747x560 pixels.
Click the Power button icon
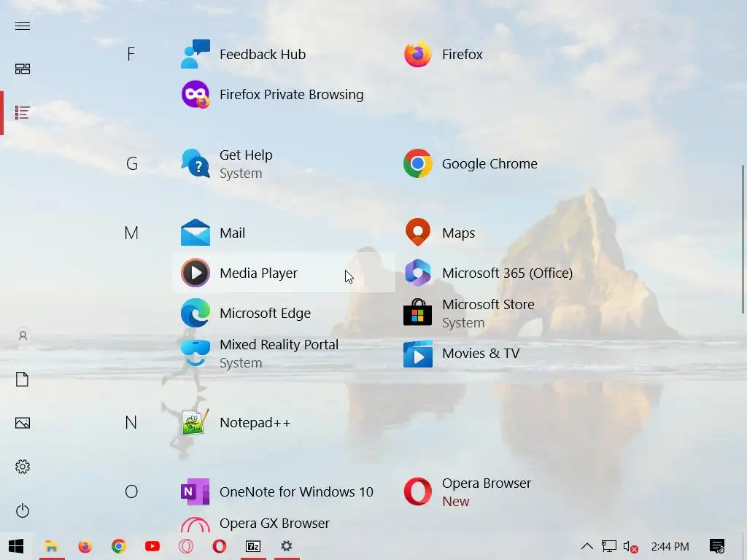[23, 510]
